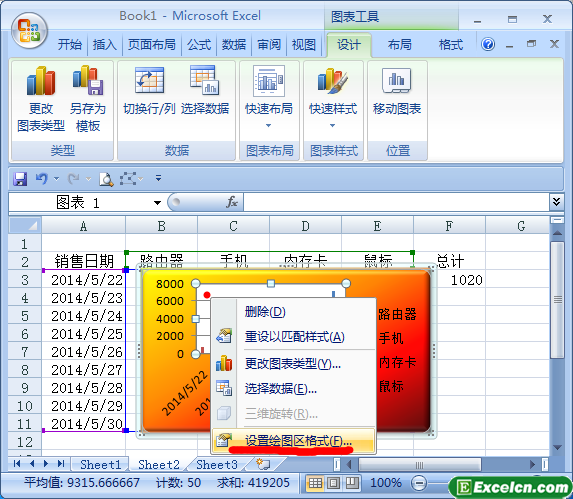Go to previous sheet navigation arrow
573x499 pixels.
[x=32, y=464]
